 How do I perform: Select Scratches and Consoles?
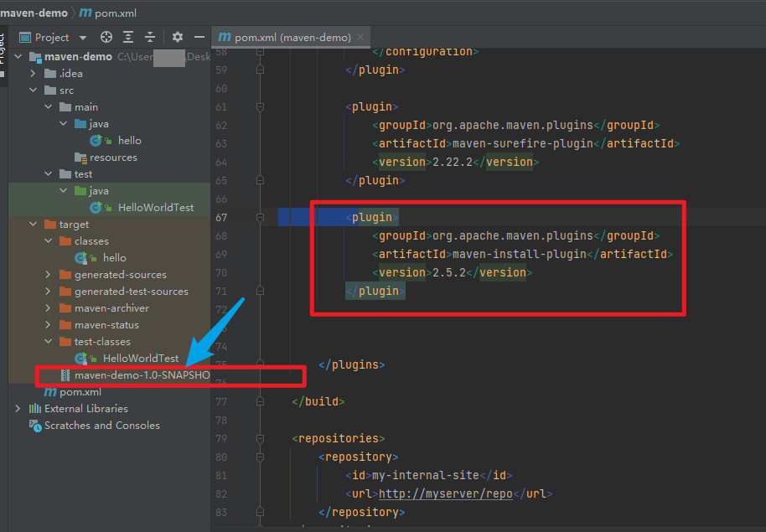coord(101,426)
